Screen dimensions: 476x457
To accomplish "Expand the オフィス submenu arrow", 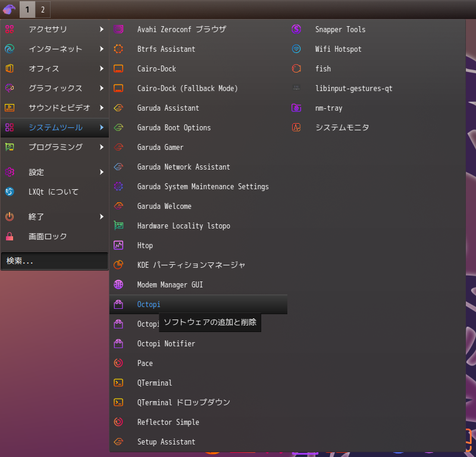I will tap(102, 68).
